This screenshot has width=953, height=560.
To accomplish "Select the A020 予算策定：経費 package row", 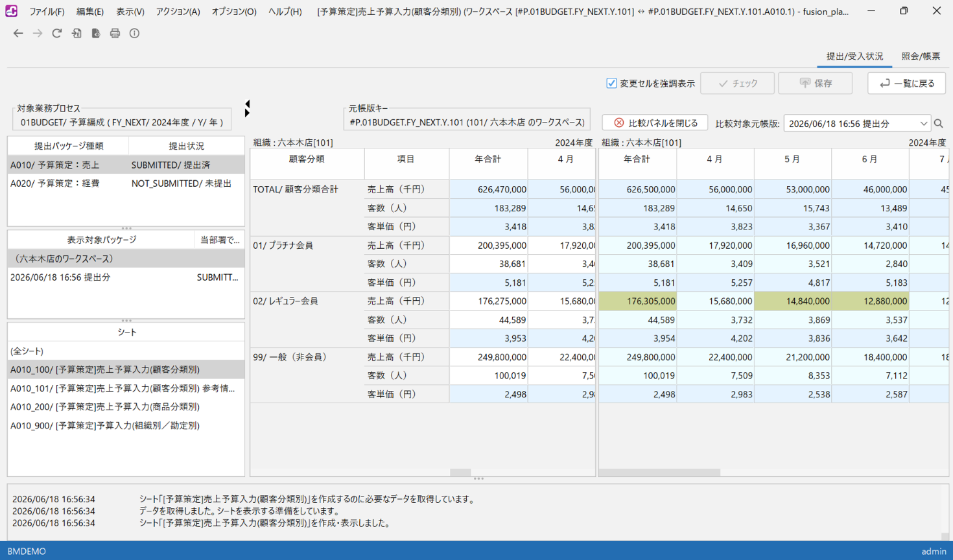I will (x=126, y=183).
